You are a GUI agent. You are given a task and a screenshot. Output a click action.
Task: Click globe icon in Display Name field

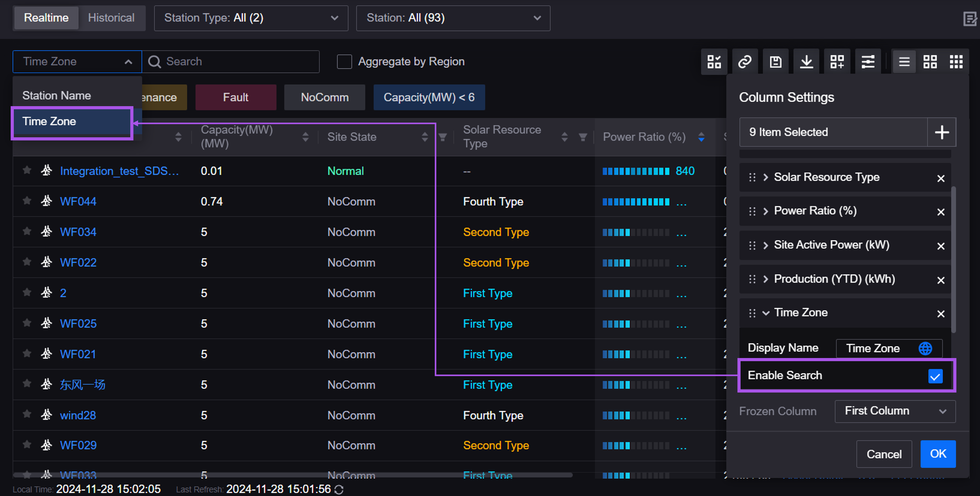[x=925, y=348]
